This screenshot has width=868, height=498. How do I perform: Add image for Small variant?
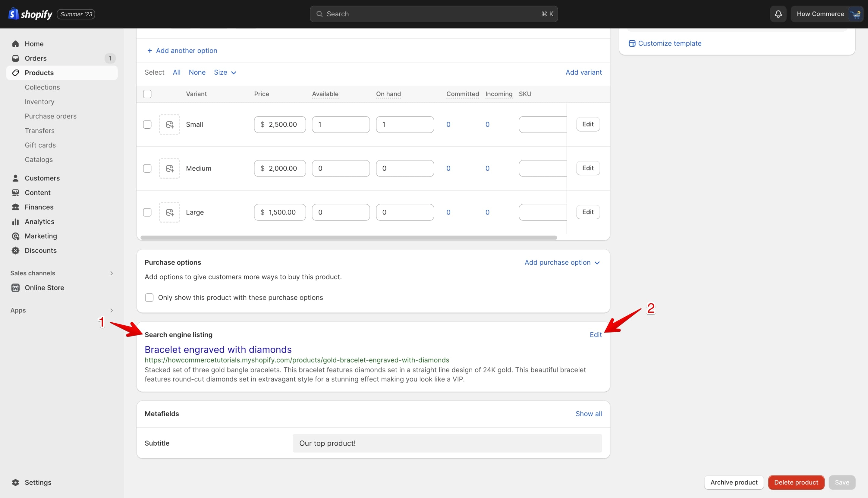[x=169, y=124]
